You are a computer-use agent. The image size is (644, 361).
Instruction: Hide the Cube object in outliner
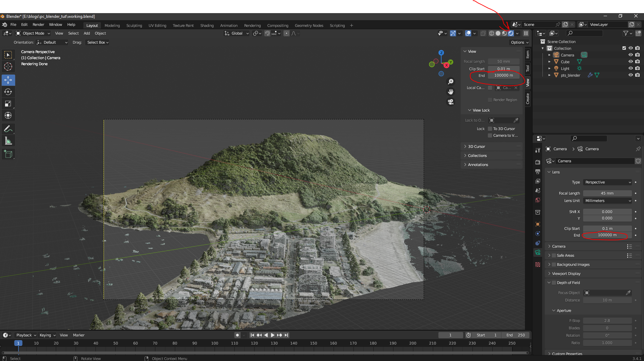[x=631, y=62]
